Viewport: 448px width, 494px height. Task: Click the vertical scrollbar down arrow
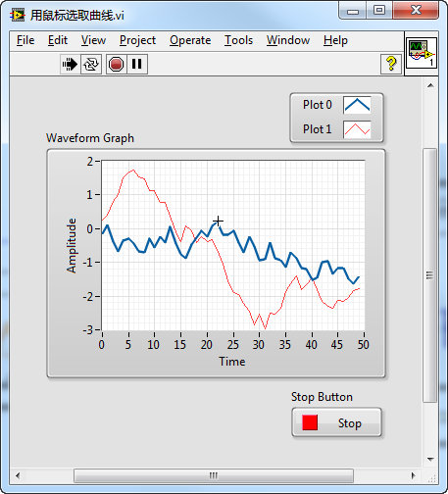(430, 460)
